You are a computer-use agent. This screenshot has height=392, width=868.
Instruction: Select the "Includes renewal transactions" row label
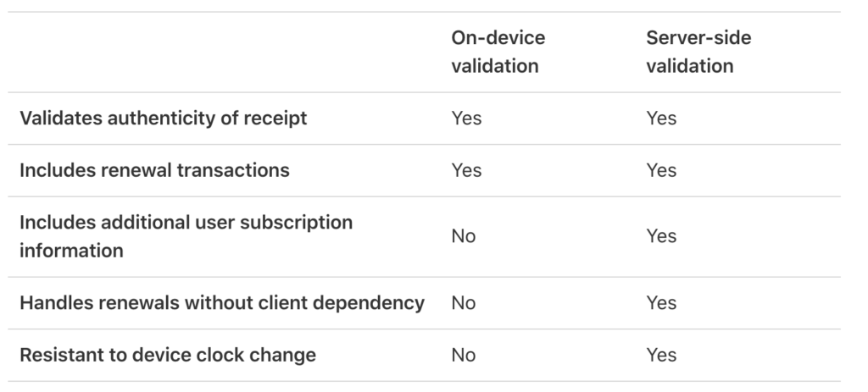point(154,170)
